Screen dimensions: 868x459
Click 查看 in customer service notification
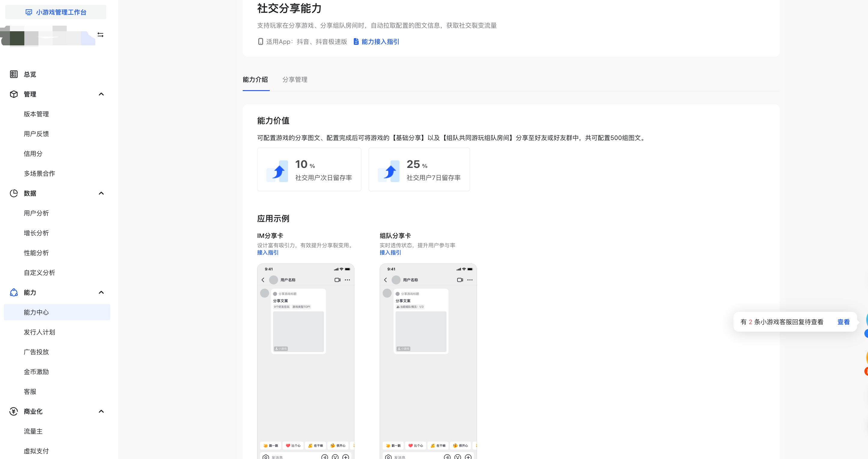coord(843,322)
